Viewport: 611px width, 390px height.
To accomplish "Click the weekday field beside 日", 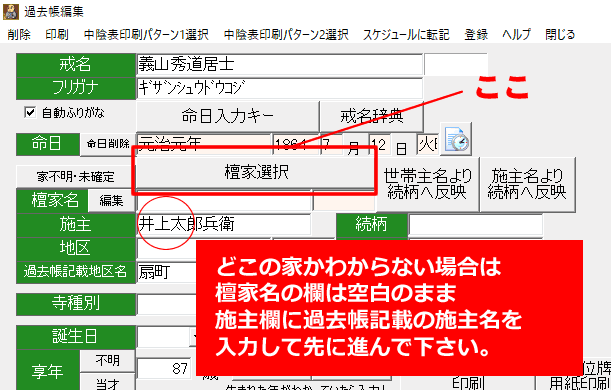I will point(427,145).
